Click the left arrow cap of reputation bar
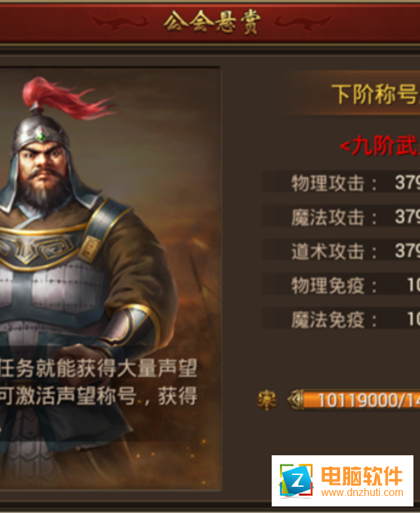Screen dimensions: 420x513 click(x=295, y=400)
